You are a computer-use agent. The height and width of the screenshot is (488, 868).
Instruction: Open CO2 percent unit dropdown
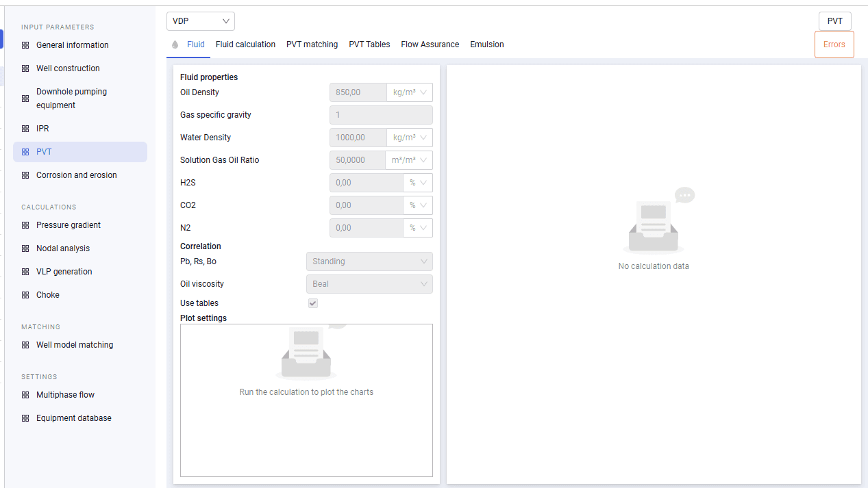pyautogui.click(x=418, y=205)
